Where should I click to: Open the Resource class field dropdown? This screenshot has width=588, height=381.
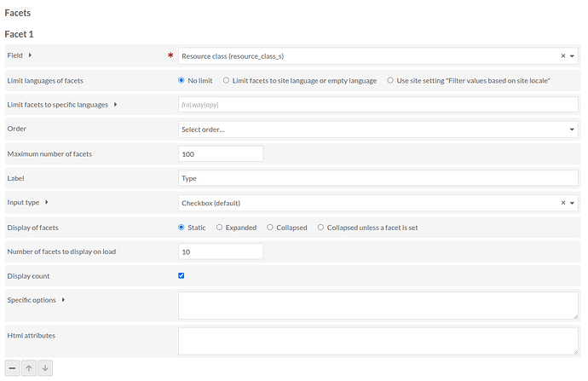366,56
